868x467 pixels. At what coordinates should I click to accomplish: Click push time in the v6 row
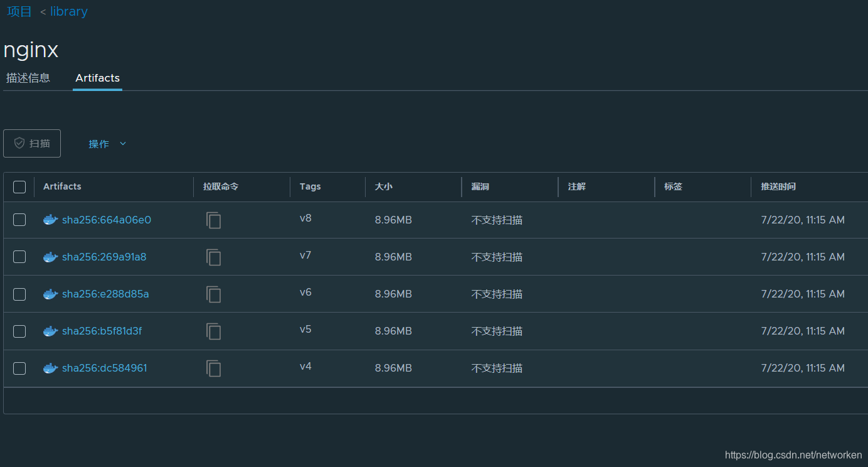point(803,294)
